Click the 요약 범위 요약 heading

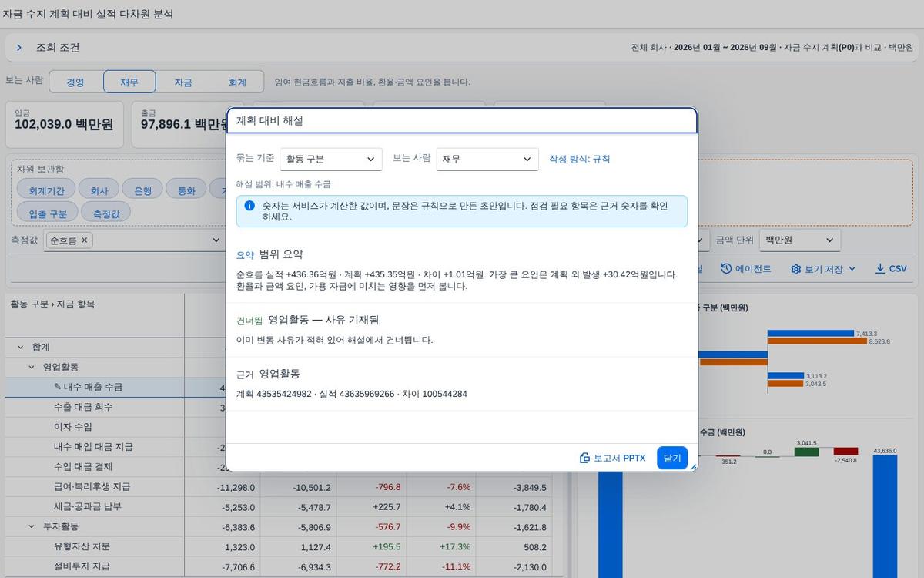[x=269, y=254]
